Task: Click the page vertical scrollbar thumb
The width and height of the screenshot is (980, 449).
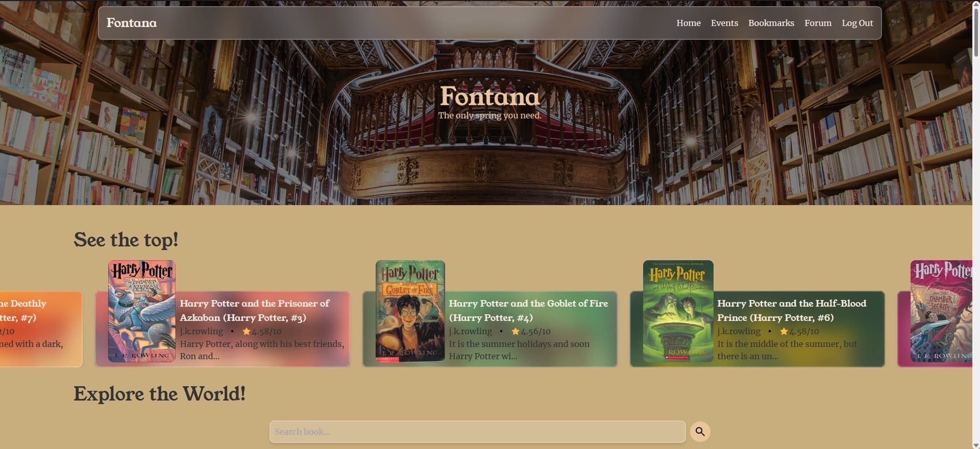Action: click(976, 31)
